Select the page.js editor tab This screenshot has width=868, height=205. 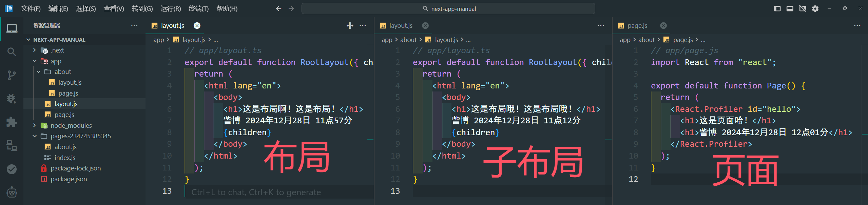[x=642, y=25]
